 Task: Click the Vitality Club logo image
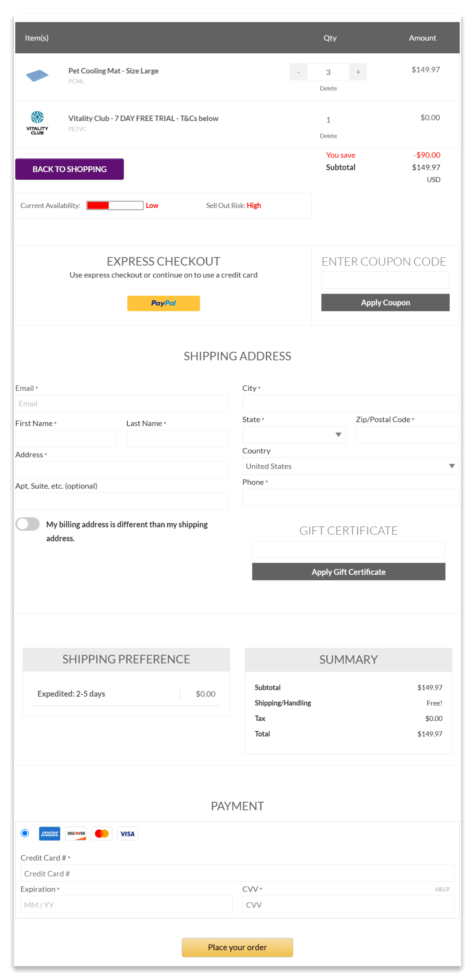(x=37, y=123)
